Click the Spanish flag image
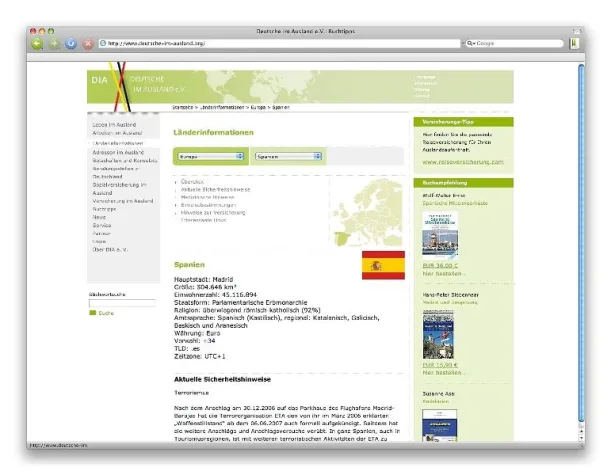The width and height of the screenshot is (611, 475). click(x=383, y=265)
